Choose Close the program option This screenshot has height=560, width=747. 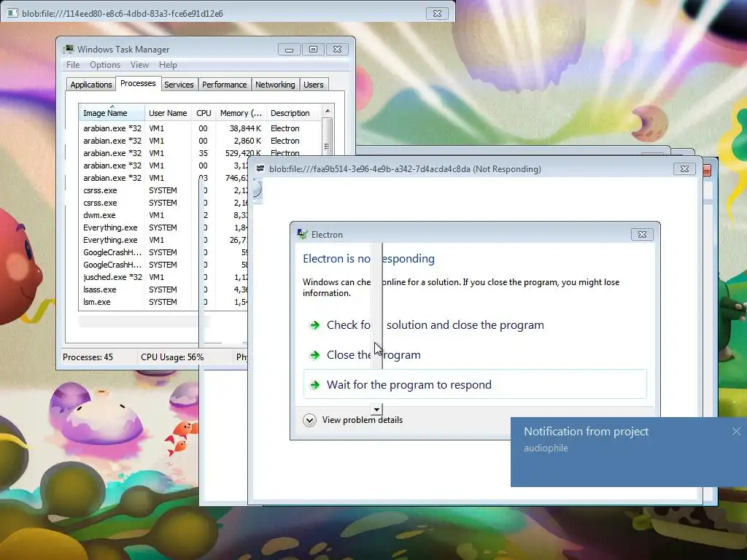(x=475, y=355)
